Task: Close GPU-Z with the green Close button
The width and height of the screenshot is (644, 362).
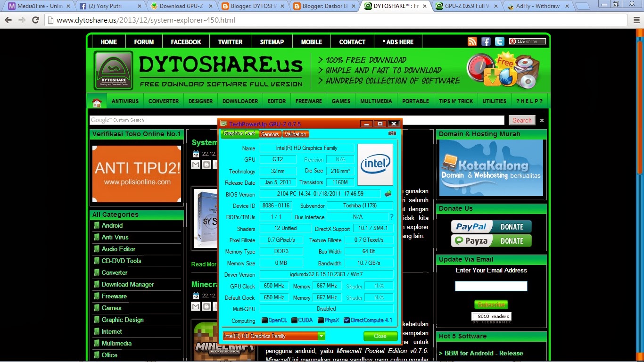Action: click(x=380, y=336)
